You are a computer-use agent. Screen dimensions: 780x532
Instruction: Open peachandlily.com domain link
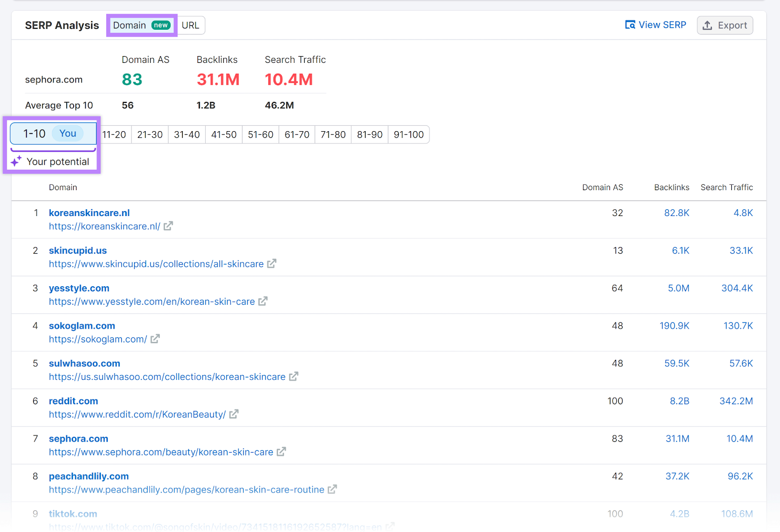89,476
